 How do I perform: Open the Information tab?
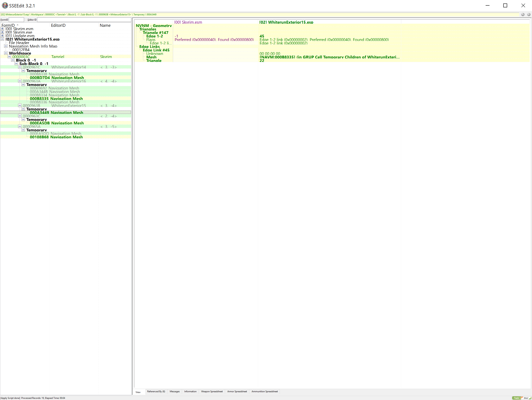(x=190, y=392)
